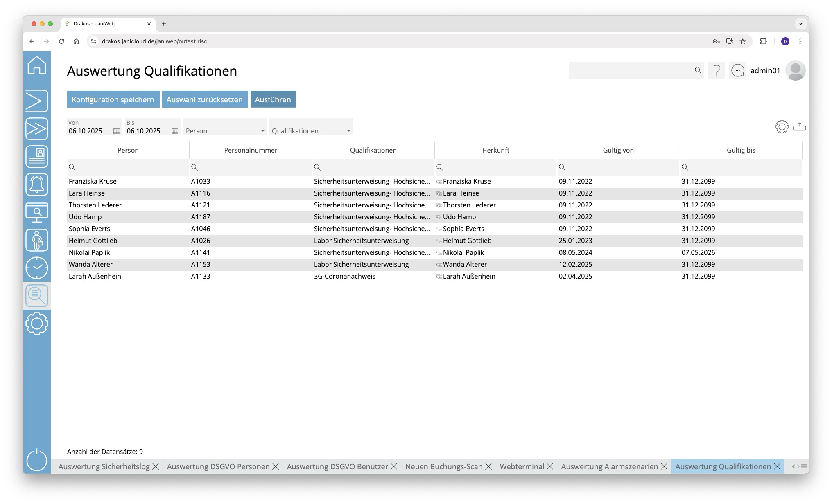
Task: Click Konfiguration speichern button
Action: tap(113, 99)
